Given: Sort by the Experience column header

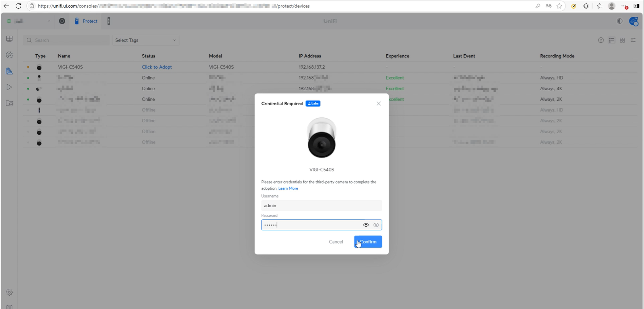Looking at the screenshot, I should pyautogui.click(x=397, y=56).
